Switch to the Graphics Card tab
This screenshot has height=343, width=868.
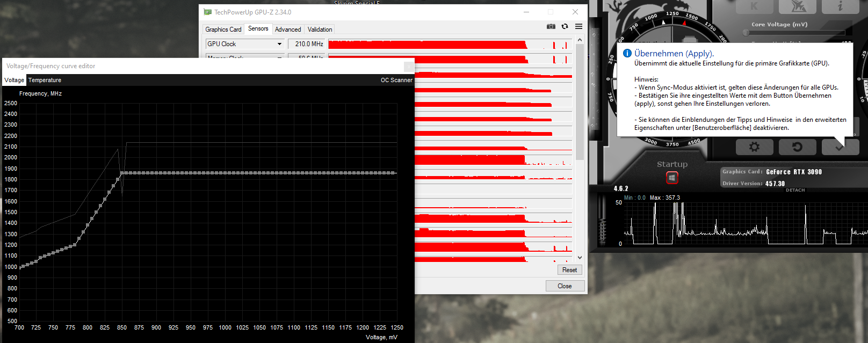[223, 30]
